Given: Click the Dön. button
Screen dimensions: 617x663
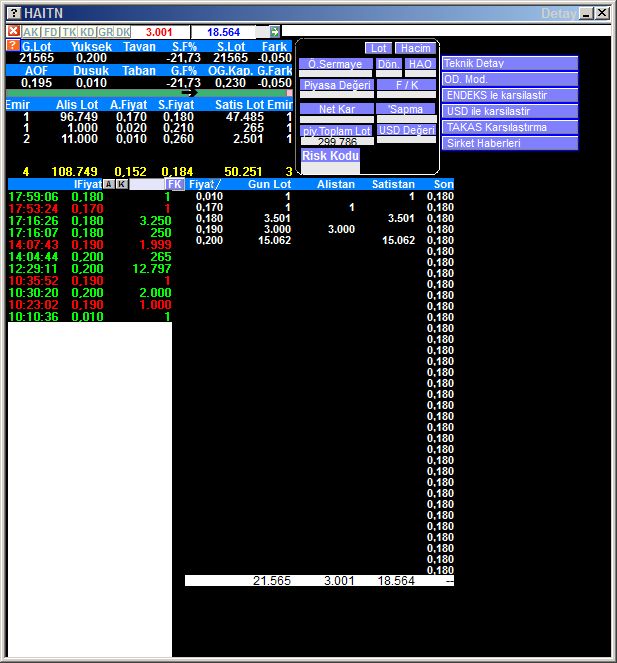Looking at the screenshot, I should tap(389, 64).
